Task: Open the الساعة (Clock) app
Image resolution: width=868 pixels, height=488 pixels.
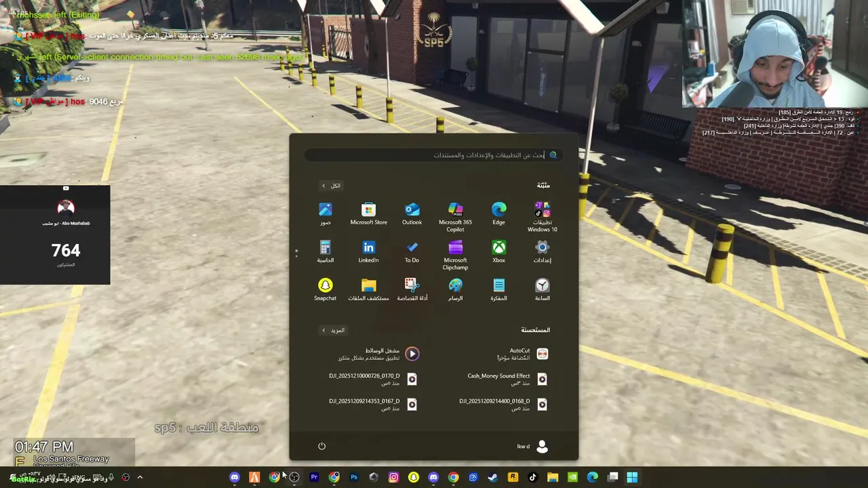Action: pyautogui.click(x=542, y=289)
